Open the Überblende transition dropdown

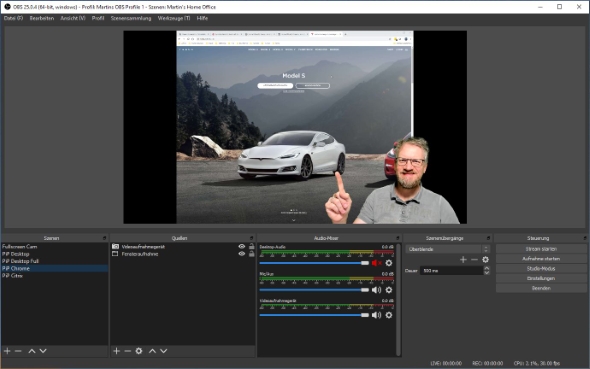point(447,249)
